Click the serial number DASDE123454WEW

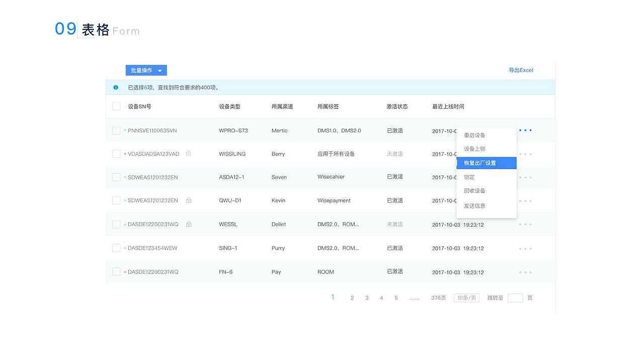152,248
